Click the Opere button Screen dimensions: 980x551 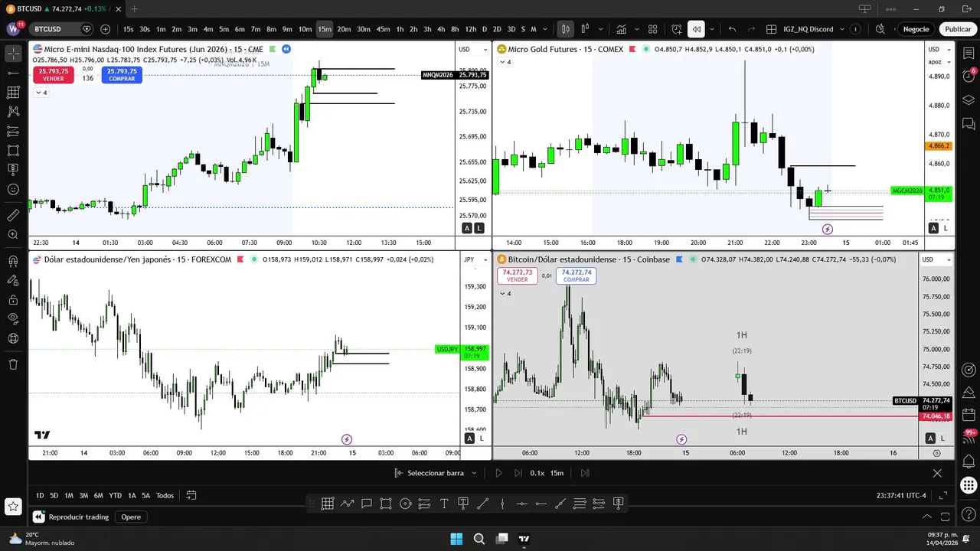(x=131, y=517)
